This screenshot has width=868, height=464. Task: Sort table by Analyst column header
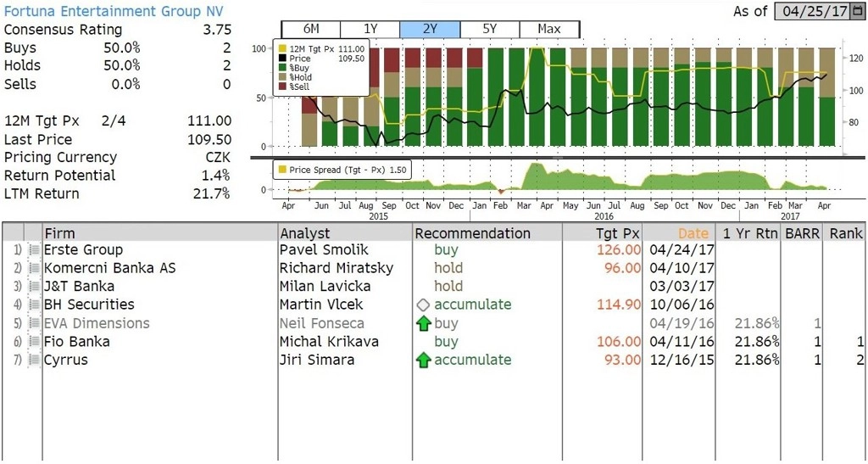coord(345,233)
